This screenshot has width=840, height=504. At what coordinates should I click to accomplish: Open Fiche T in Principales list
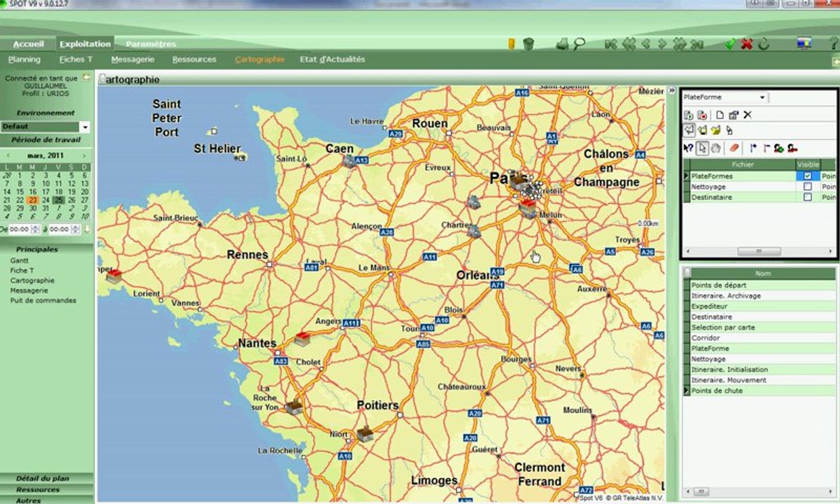click(x=22, y=270)
